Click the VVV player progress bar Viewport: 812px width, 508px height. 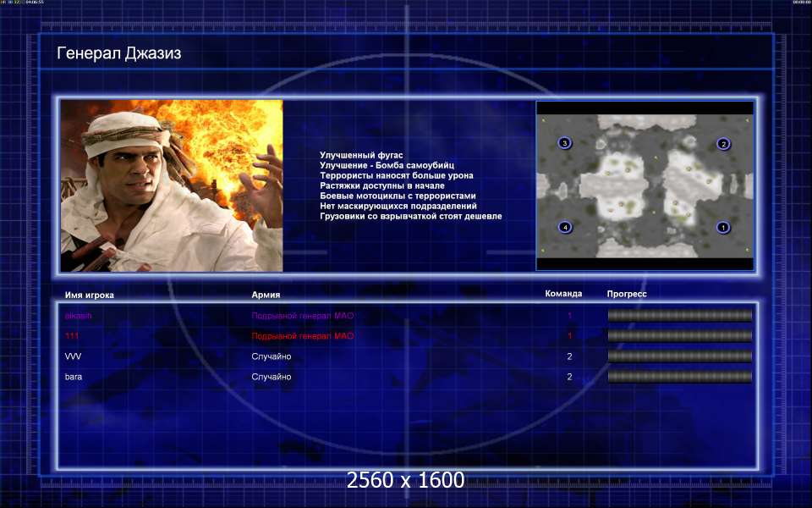tap(679, 356)
